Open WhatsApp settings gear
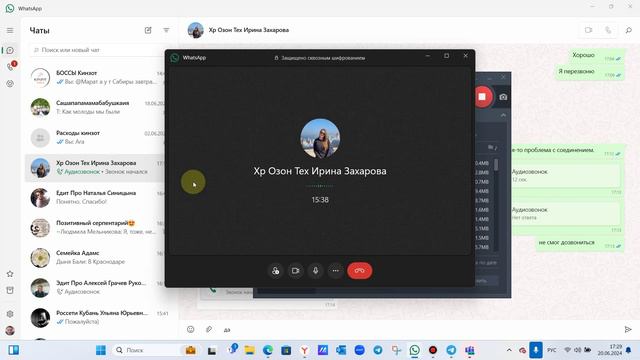Viewport: 640px width, 360px height. coord(10,314)
